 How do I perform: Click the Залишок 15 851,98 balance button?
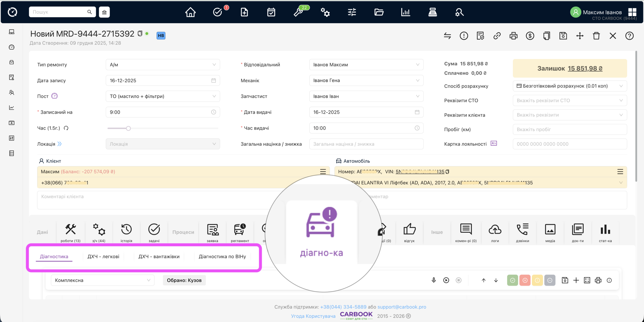click(570, 68)
